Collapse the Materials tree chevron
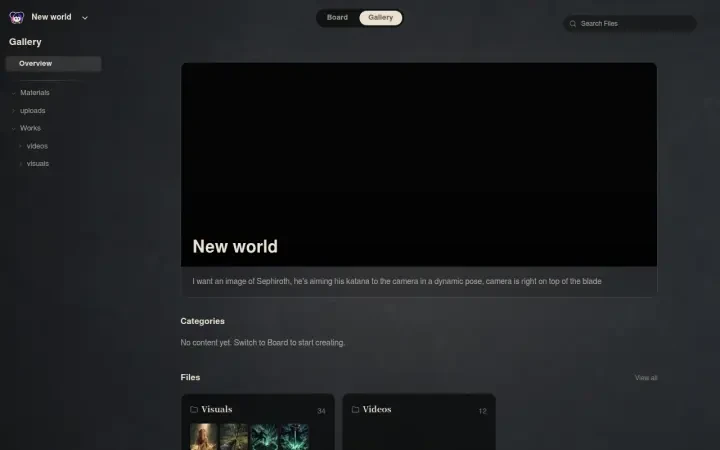Viewport: 720px width, 450px height. pos(13,93)
